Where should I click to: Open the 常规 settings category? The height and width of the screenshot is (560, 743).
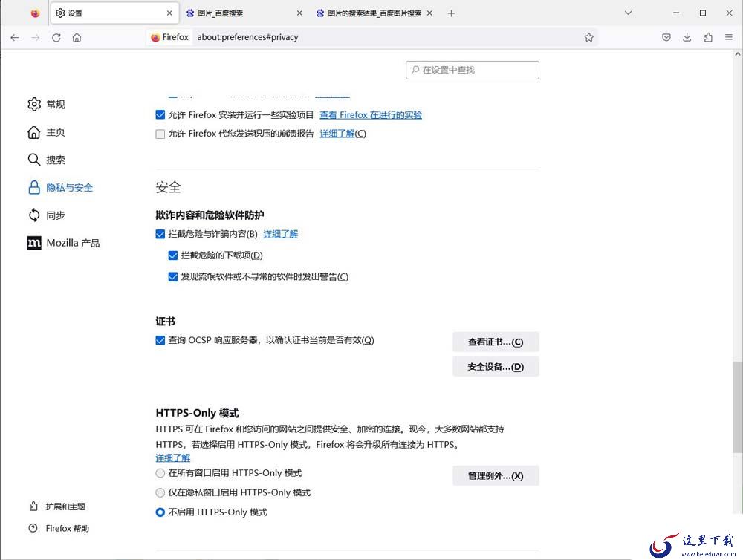(x=46, y=104)
